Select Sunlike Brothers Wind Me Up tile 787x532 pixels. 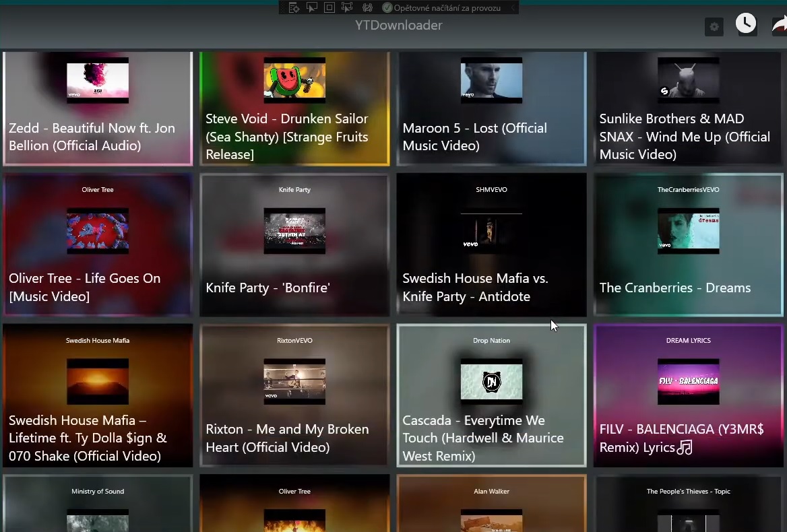[688, 109]
